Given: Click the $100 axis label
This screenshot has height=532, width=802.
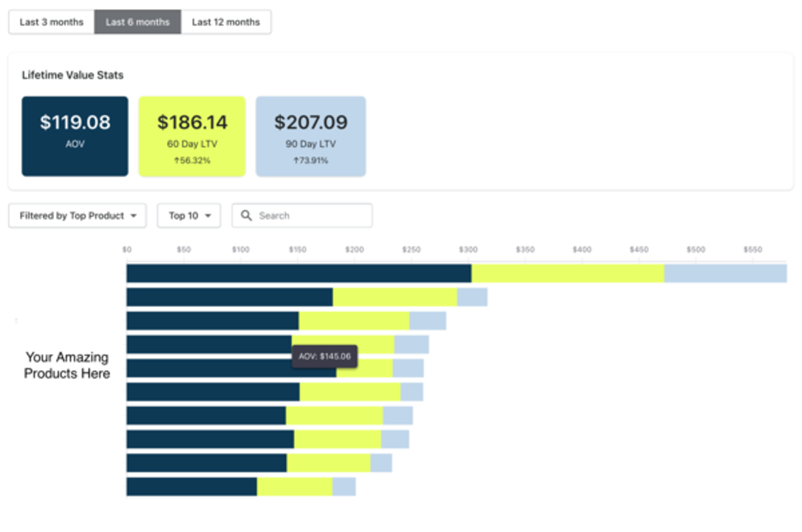Looking at the screenshot, I should point(241,249).
